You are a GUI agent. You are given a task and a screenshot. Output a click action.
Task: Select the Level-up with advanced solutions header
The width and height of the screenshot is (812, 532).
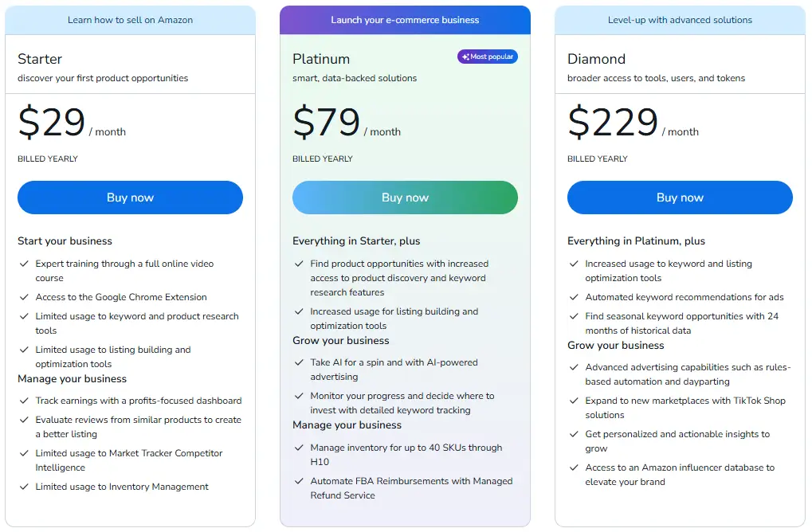click(x=680, y=20)
